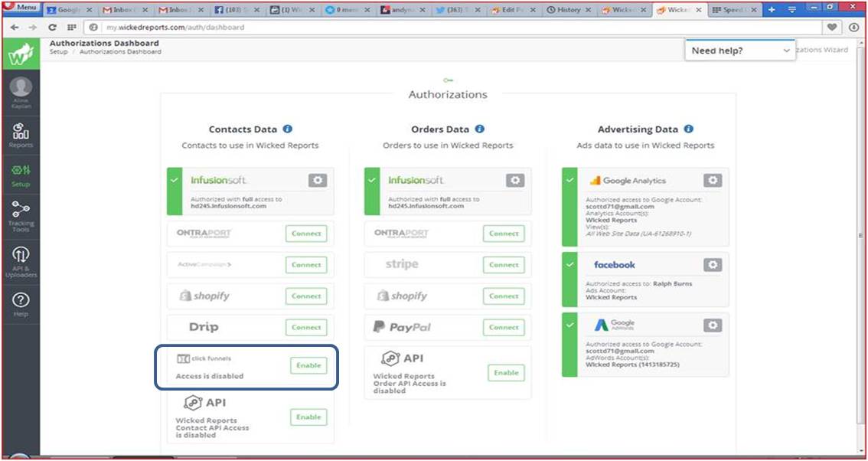Open Google AdWords settings gear
Image resolution: width=868 pixels, height=461 pixels.
click(713, 325)
